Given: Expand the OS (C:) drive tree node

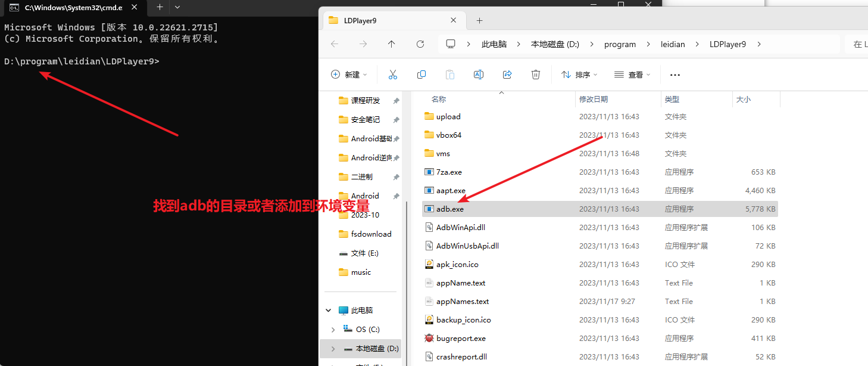Looking at the screenshot, I should click(333, 330).
